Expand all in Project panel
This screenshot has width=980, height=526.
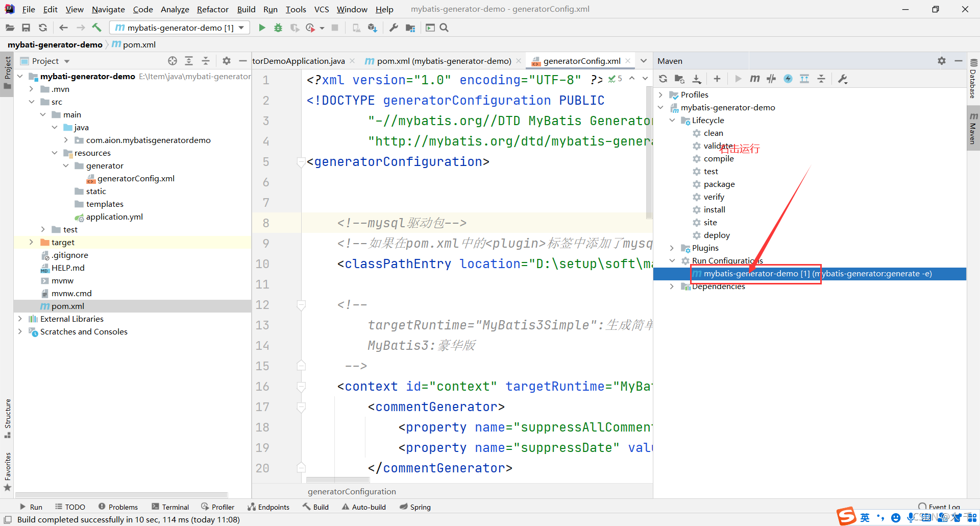coord(189,61)
